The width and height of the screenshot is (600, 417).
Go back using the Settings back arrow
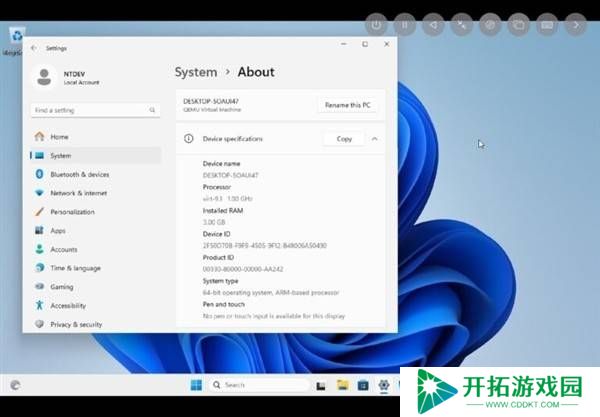34,48
